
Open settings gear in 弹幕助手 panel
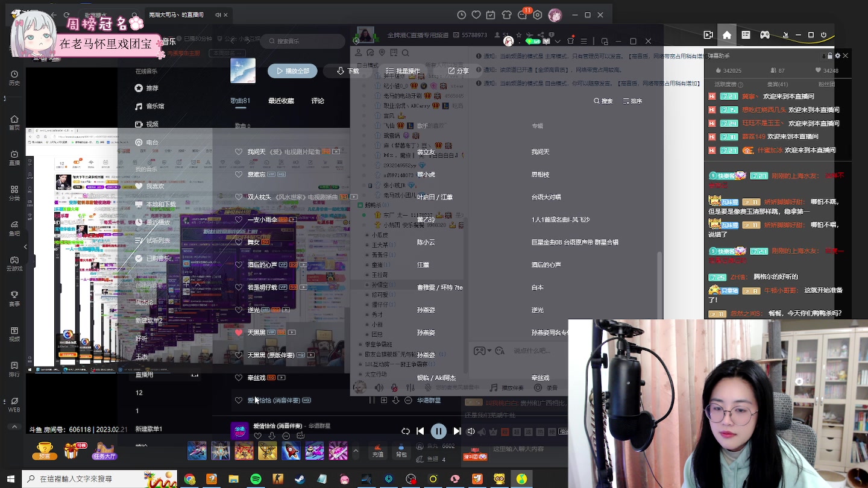click(837, 55)
